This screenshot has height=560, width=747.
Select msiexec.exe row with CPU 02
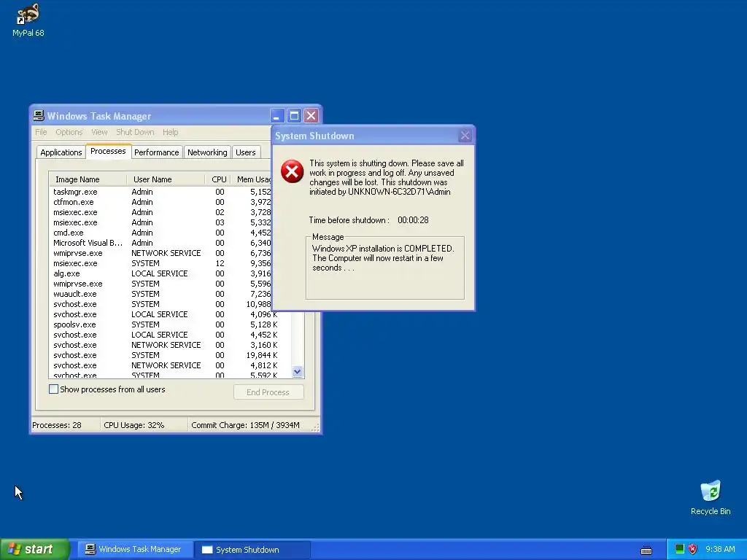coord(160,212)
